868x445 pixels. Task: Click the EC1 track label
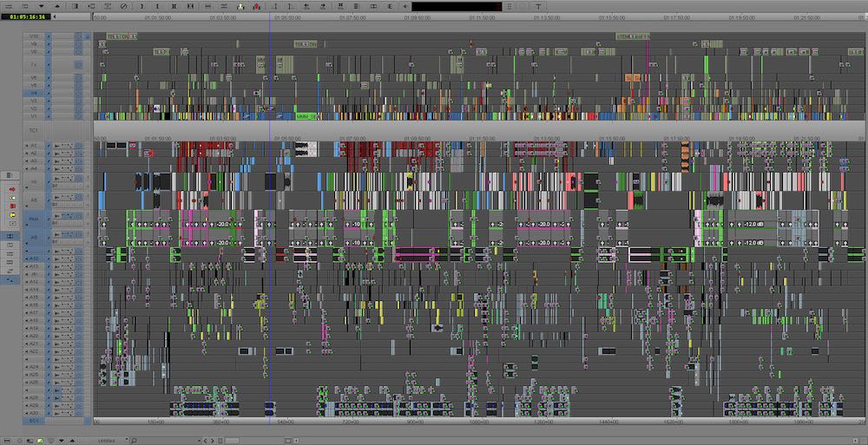click(34, 421)
